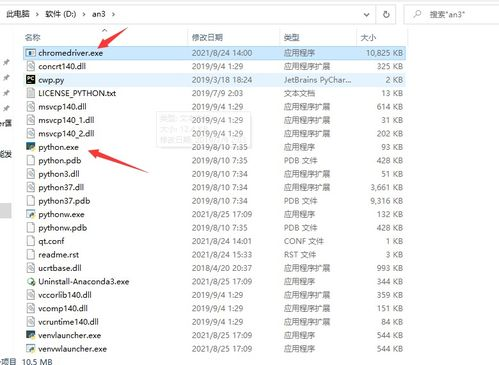Select the PyCharm icon of cwp.py
The image size is (499, 365).
[31, 79]
